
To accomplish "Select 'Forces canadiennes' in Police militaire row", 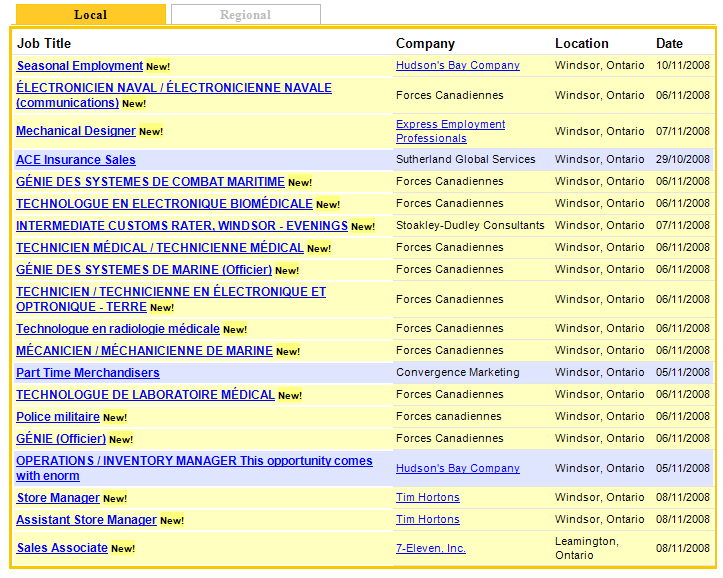I will click(x=449, y=417).
